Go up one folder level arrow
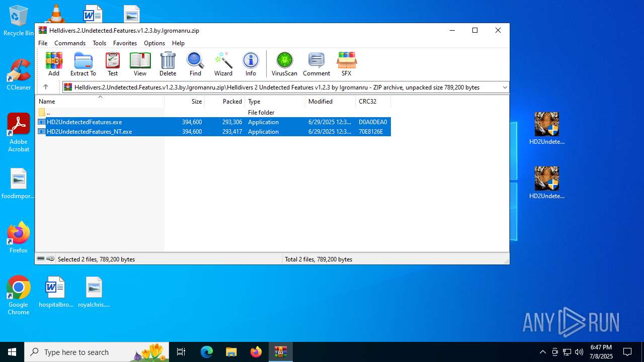The image size is (644, 362). [x=46, y=87]
